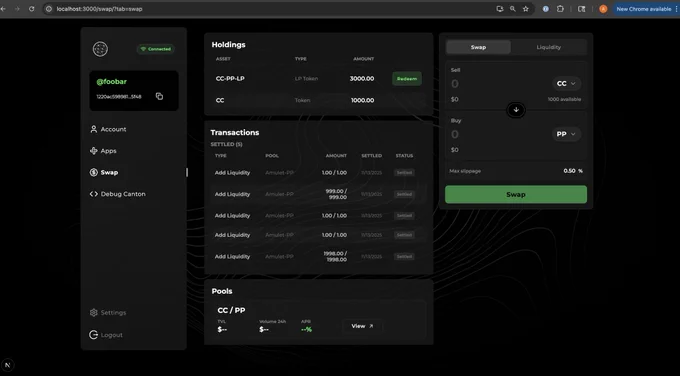680x376 pixels.
Task: Click Settled badge of 1998.00 transaction
Action: coord(404,257)
